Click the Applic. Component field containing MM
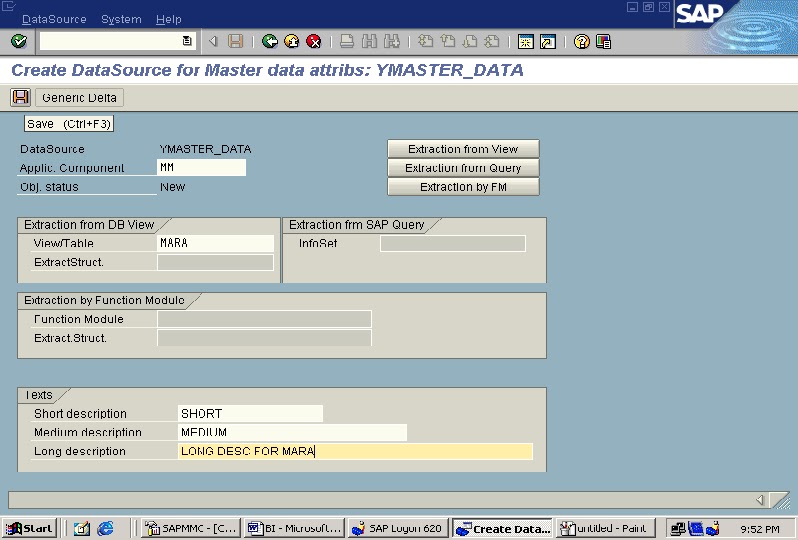The image size is (798, 540). pos(202,167)
